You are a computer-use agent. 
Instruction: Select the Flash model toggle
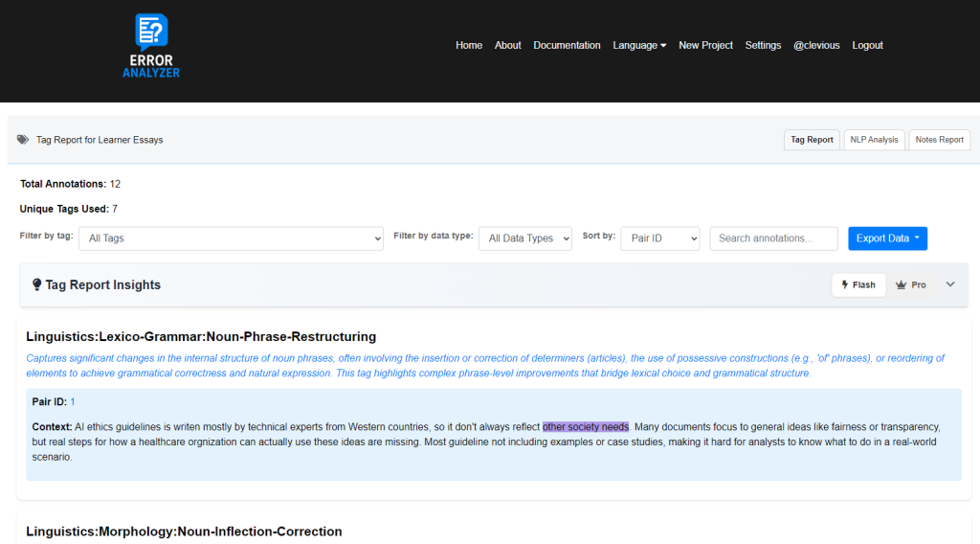pyautogui.click(x=857, y=284)
